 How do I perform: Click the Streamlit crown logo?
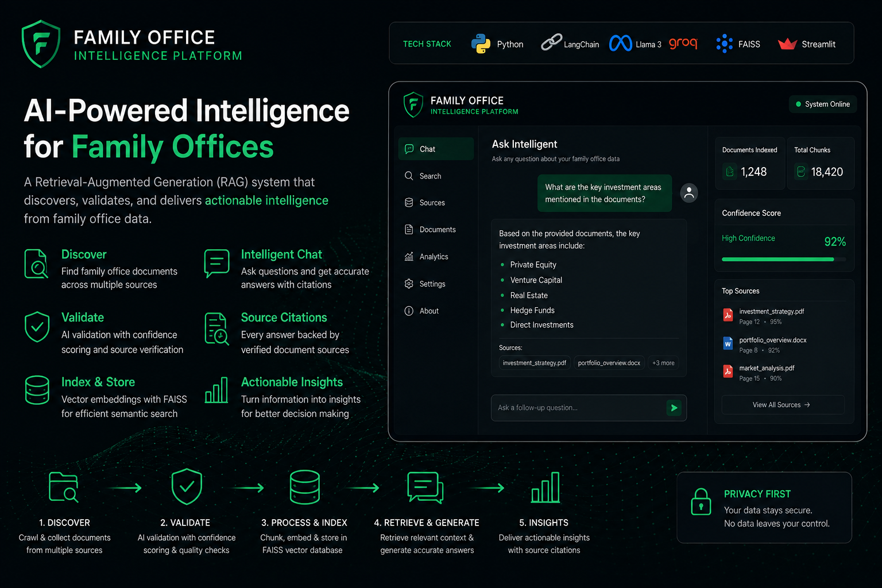[x=787, y=44]
